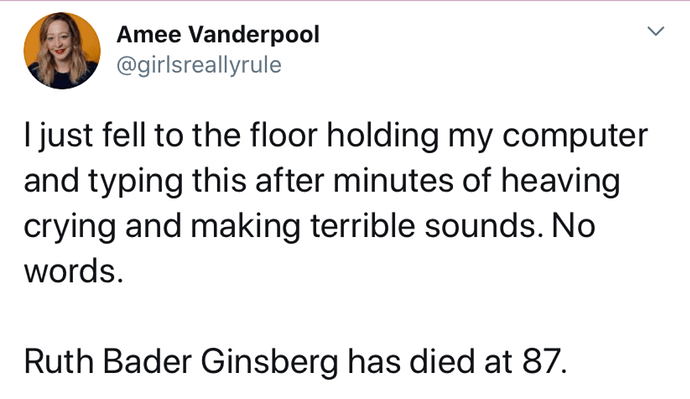This screenshot has height=399, width=690.
Task: Click the name "Ginsberg" in the tweet
Action: 270,362
